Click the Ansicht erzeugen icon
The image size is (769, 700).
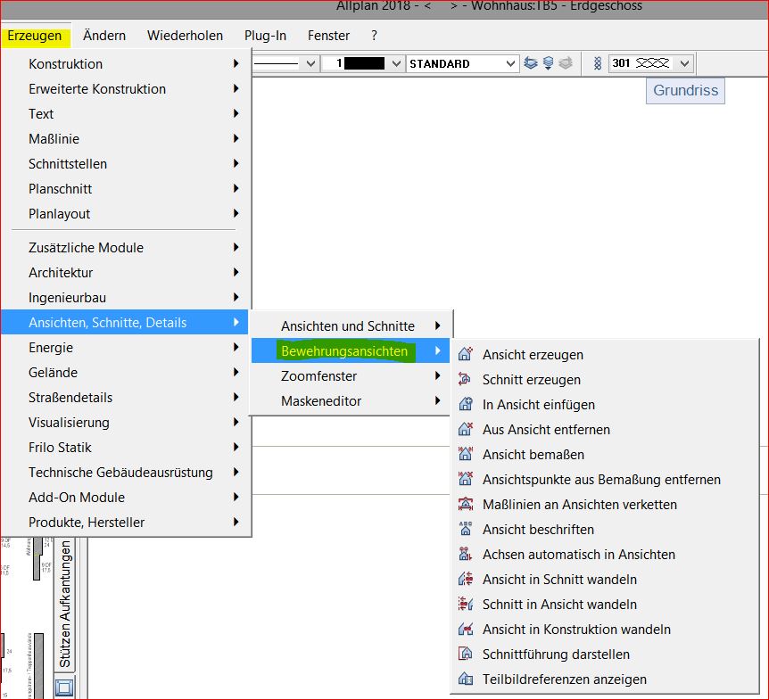click(x=465, y=355)
